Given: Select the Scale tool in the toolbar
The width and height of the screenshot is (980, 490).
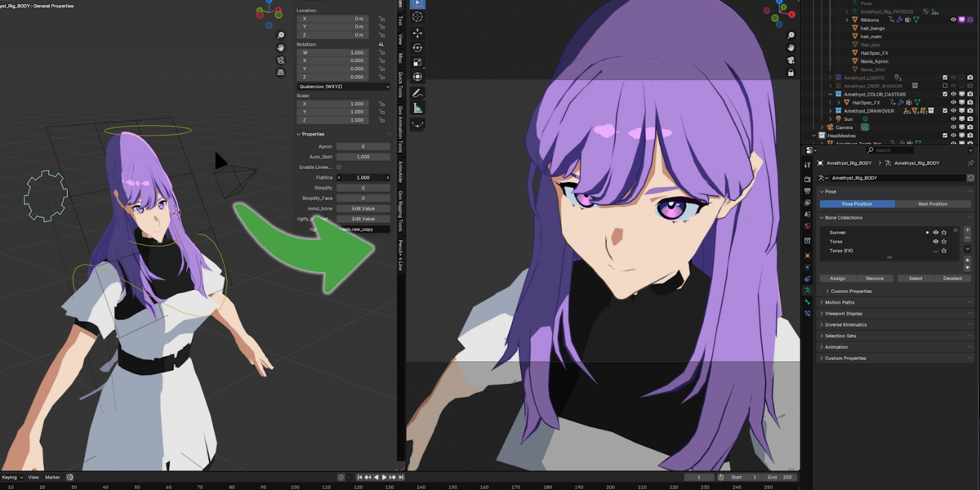Looking at the screenshot, I should pos(417,62).
